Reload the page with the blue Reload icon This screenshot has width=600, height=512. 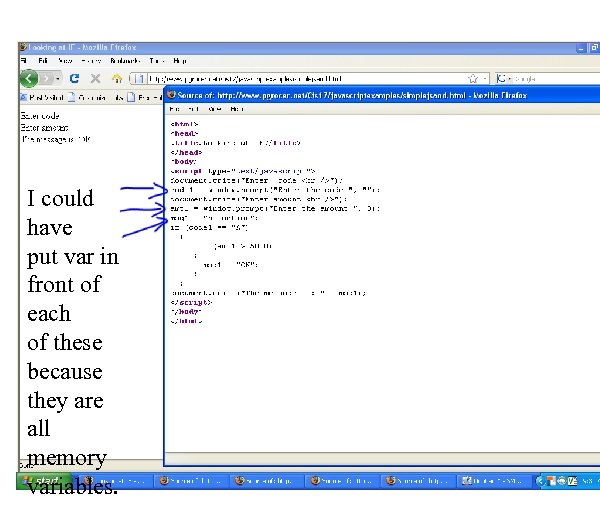click(x=74, y=78)
